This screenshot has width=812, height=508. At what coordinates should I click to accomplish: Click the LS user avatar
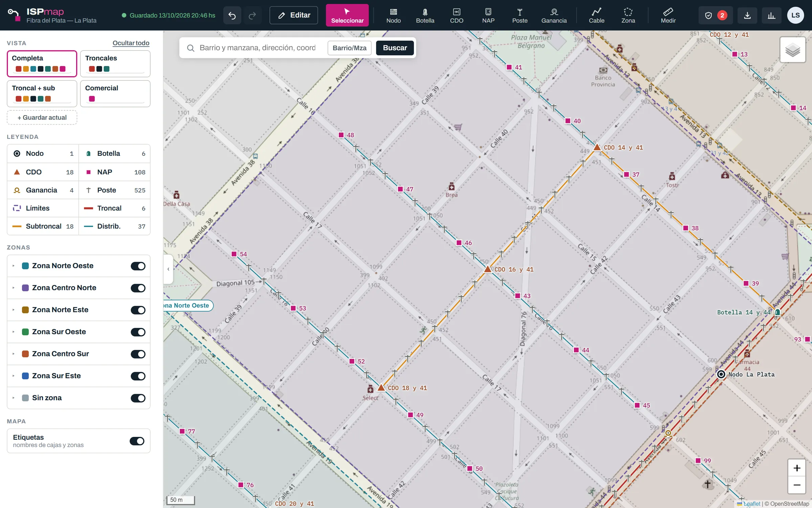pyautogui.click(x=795, y=15)
